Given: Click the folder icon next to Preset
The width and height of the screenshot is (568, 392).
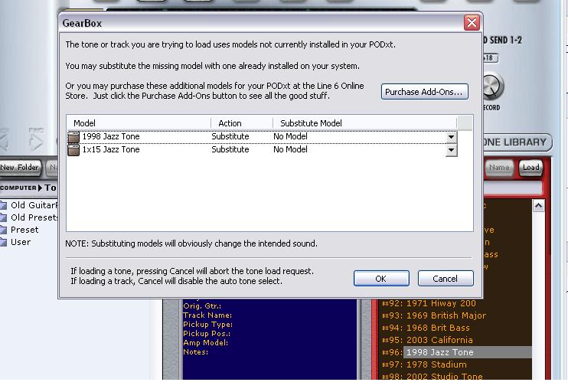Looking at the screenshot, I should coord(3,230).
